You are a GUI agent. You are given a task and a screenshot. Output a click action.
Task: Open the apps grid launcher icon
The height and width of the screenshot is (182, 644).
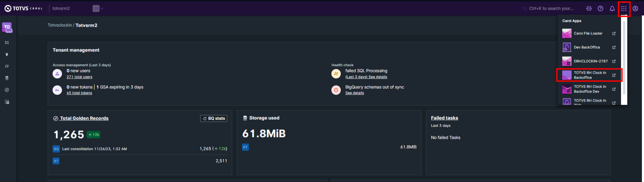(x=624, y=9)
